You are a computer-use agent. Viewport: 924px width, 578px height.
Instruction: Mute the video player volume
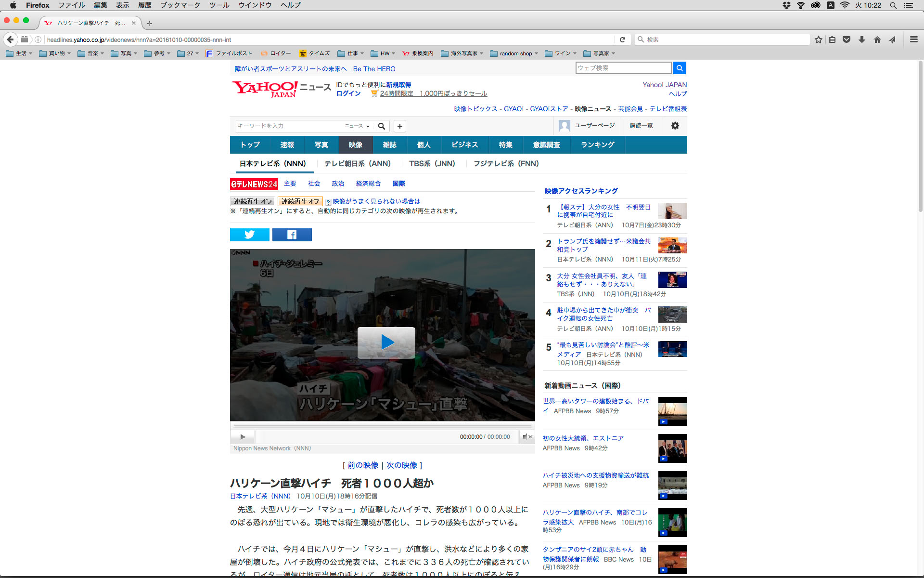pos(526,437)
